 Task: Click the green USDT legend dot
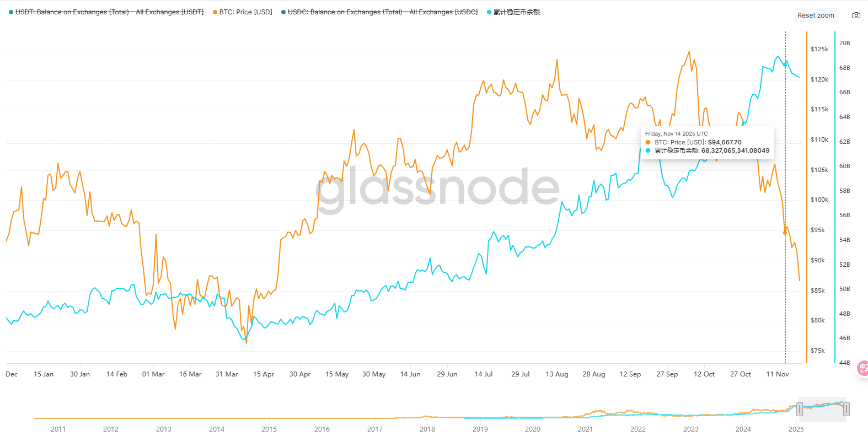click(x=11, y=12)
